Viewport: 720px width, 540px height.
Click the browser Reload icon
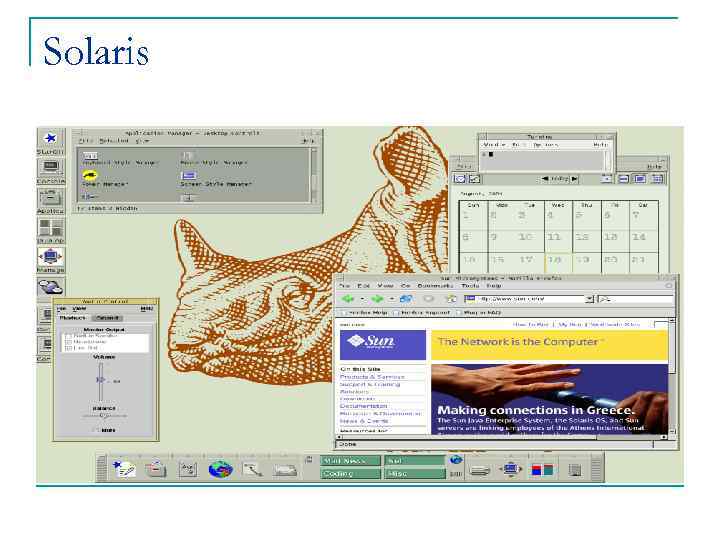[406, 299]
